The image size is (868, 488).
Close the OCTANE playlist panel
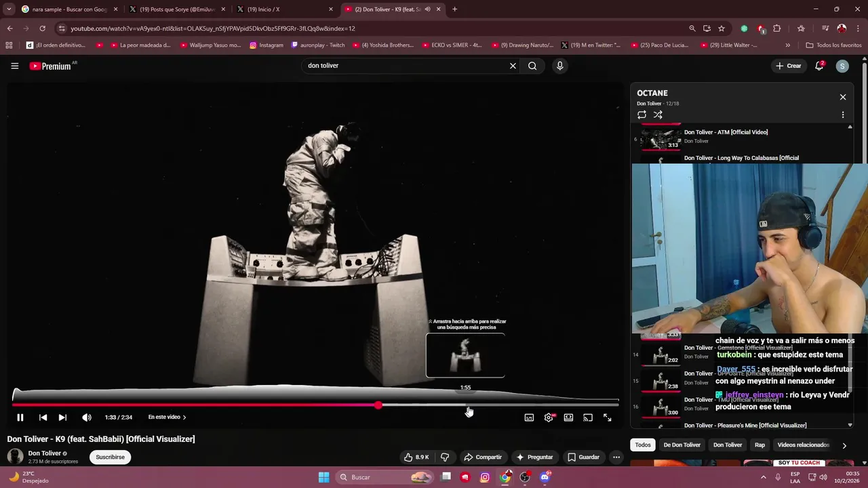coord(843,97)
